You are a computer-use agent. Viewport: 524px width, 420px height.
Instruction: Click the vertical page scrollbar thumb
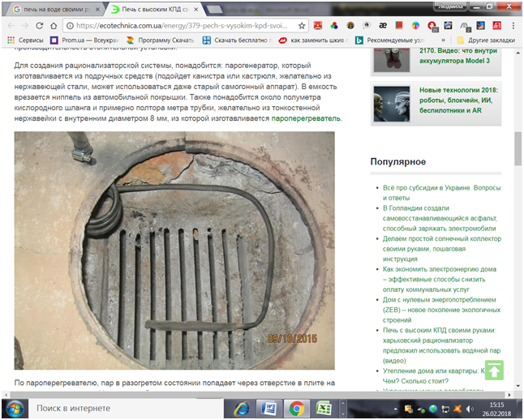tap(518, 148)
